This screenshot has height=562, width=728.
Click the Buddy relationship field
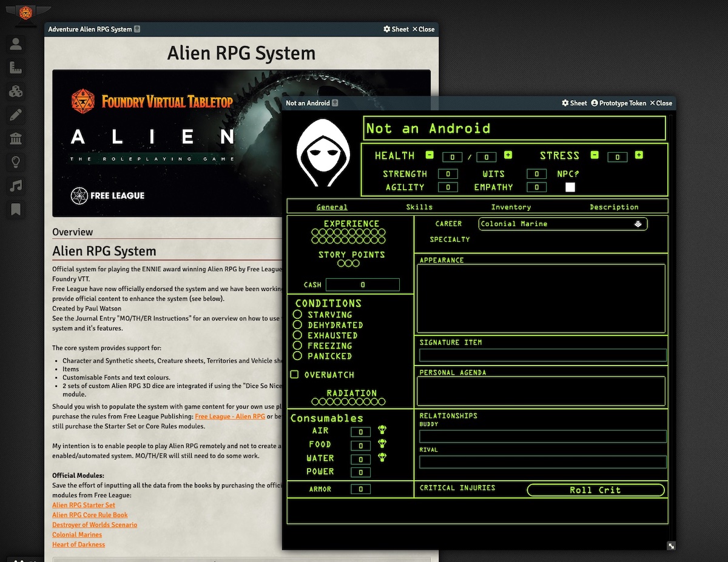tap(543, 436)
